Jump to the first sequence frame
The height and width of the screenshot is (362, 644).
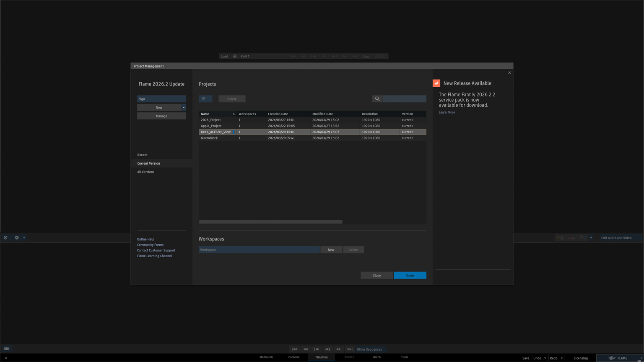294,349
